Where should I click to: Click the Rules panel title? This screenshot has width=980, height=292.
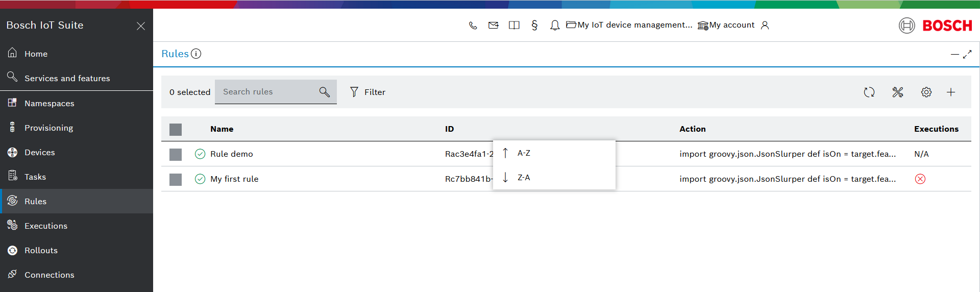175,54
